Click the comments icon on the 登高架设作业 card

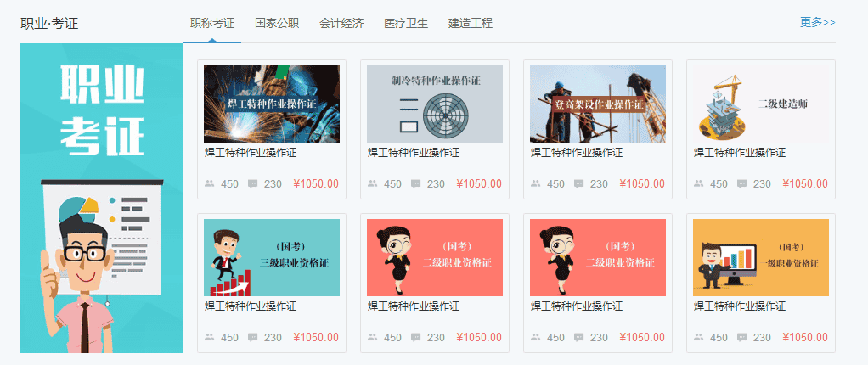point(579,183)
